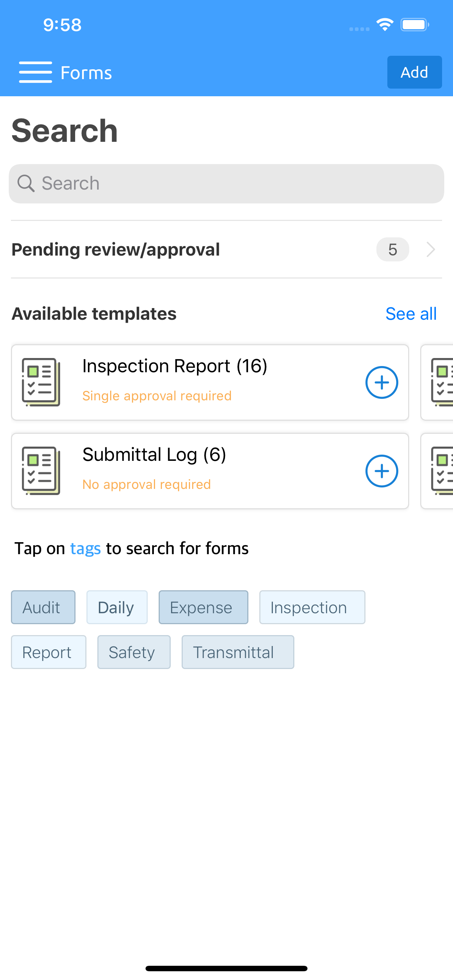Tap the pending count badge showing 5
Image resolution: width=453 pixels, height=980 pixels.
(392, 250)
